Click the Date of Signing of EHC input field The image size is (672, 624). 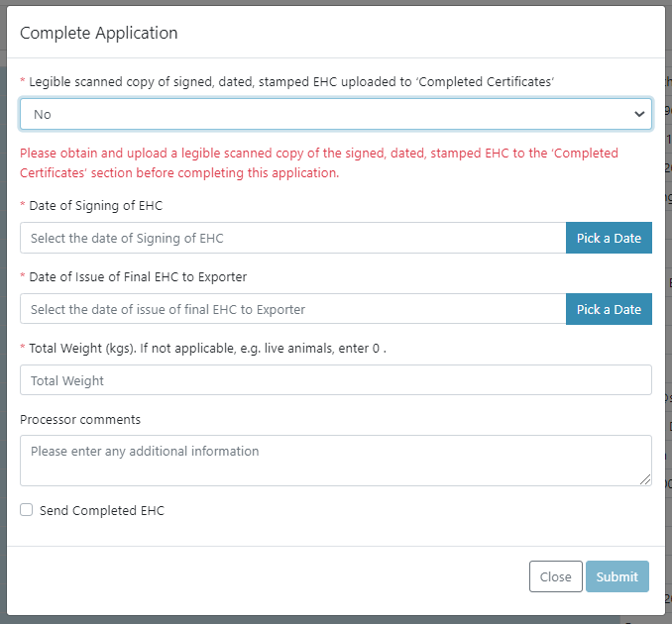pyautogui.click(x=292, y=238)
